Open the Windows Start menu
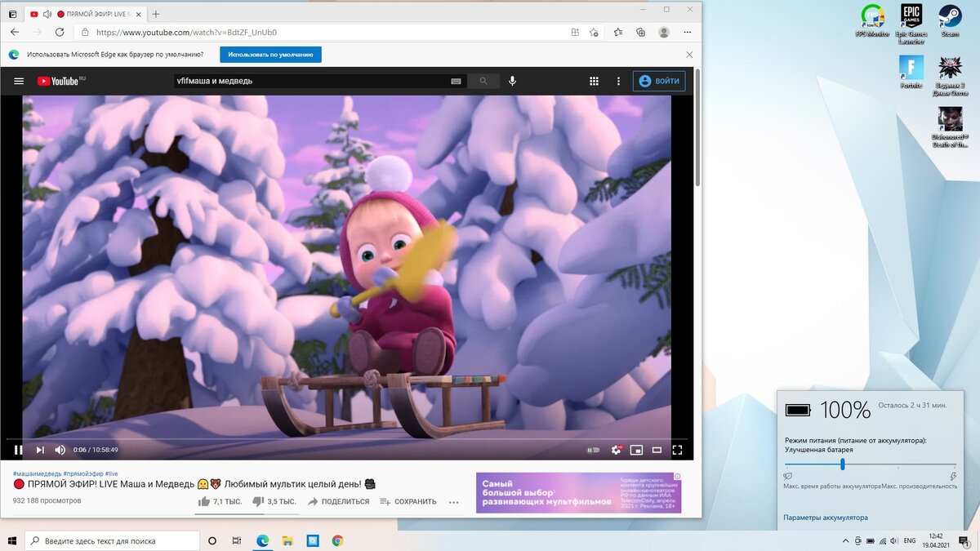Screen dimensions: 980x551 (x=12, y=540)
